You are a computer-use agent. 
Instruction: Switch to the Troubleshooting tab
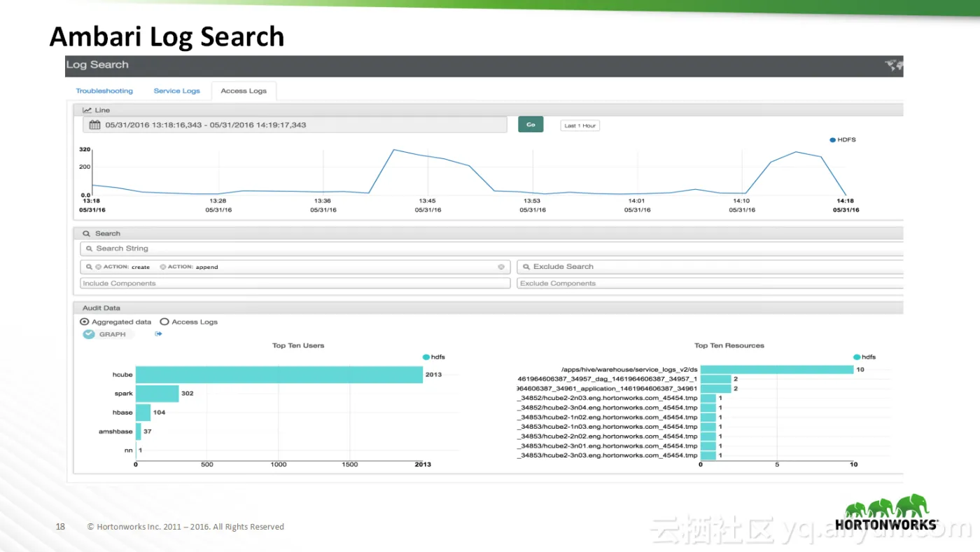point(104,91)
